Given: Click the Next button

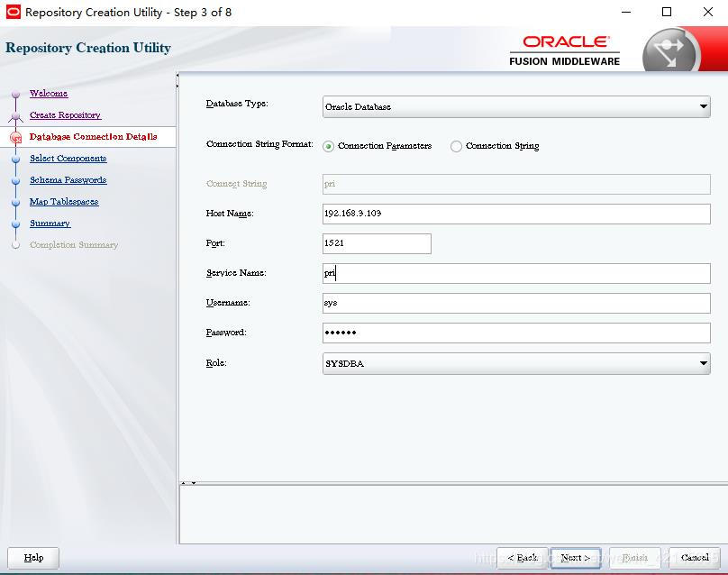Looking at the screenshot, I should pos(575,558).
